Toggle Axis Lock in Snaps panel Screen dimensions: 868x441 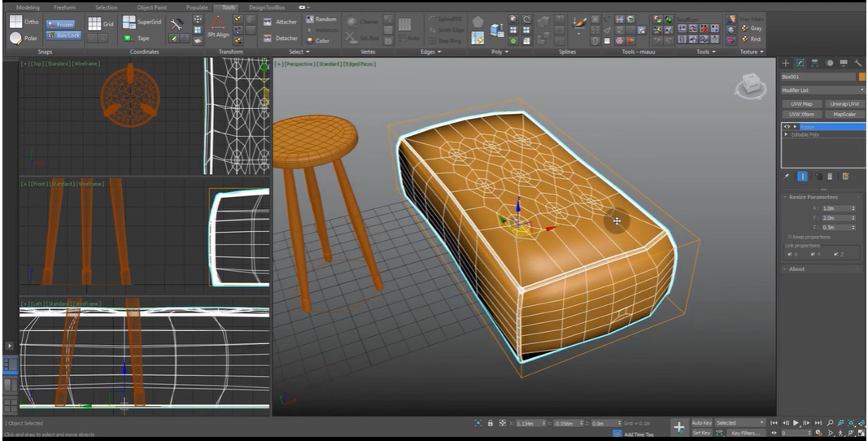63,35
